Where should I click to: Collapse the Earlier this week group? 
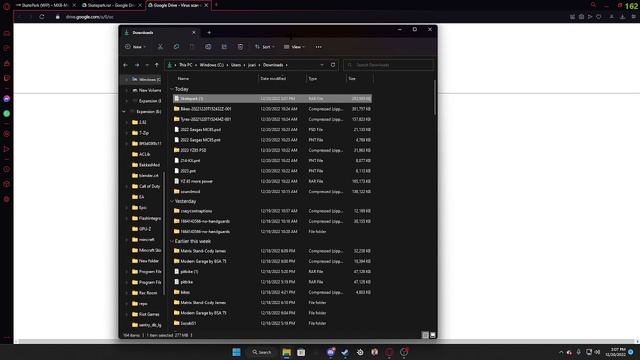[x=172, y=241]
